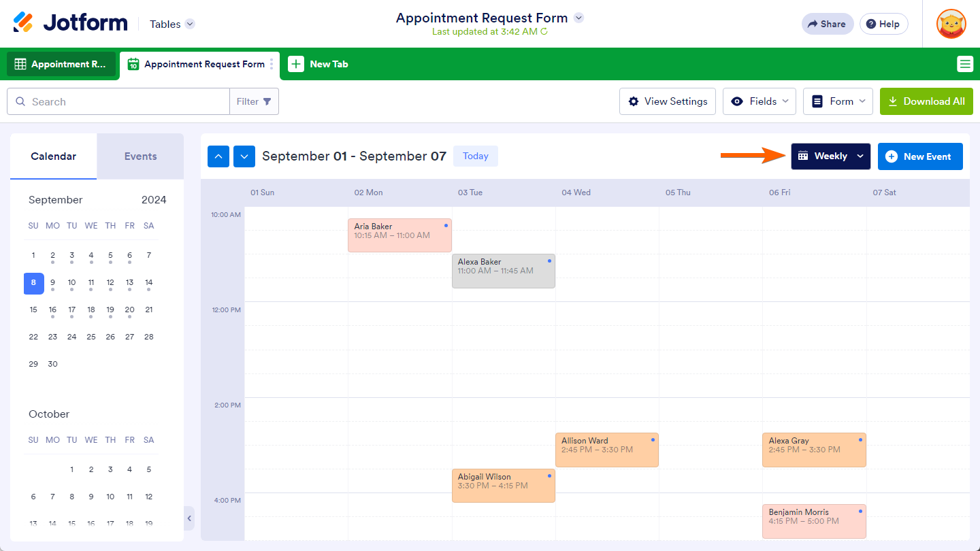The image size is (980, 551).
Task: Open options dots on Appointment Request Form tab
Action: pyautogui.click(x=272, y=64)
